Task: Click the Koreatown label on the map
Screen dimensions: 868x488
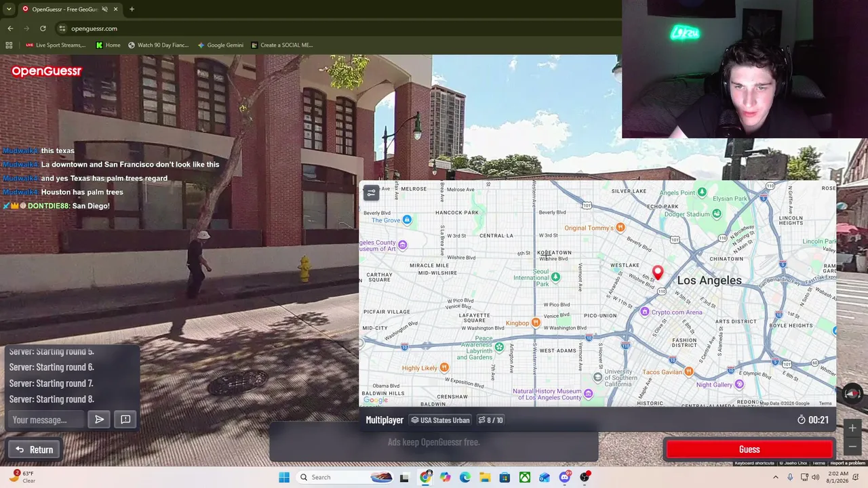Action: pos(555,253)
